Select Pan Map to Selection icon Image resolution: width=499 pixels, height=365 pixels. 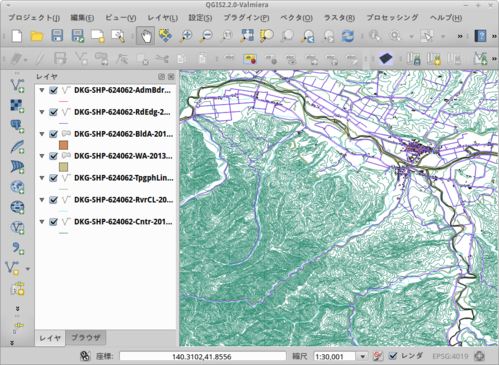[x=165, y=36]
